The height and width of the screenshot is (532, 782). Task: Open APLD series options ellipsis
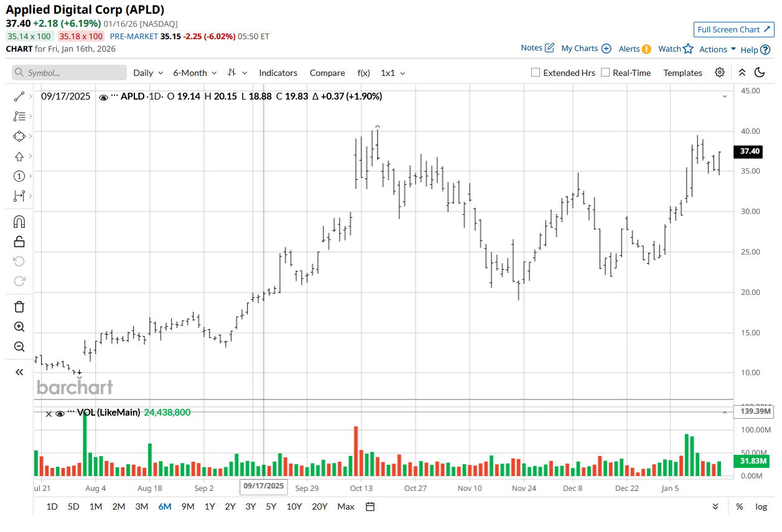point(114,96)
